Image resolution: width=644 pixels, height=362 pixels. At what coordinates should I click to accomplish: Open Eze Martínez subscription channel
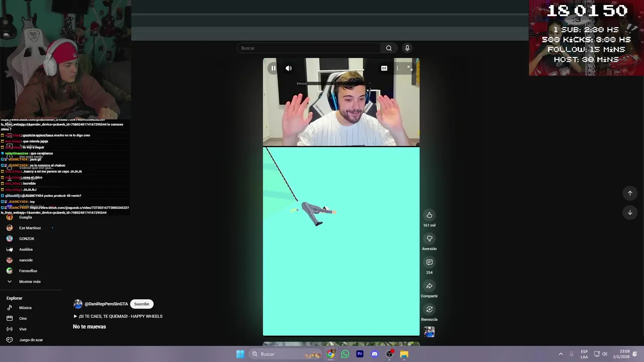click(30, 228)
